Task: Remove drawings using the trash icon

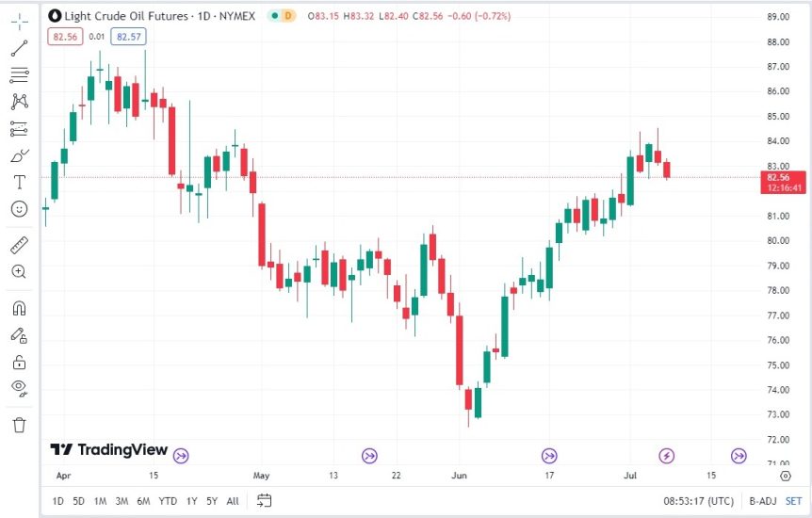Action: [19, 425]
